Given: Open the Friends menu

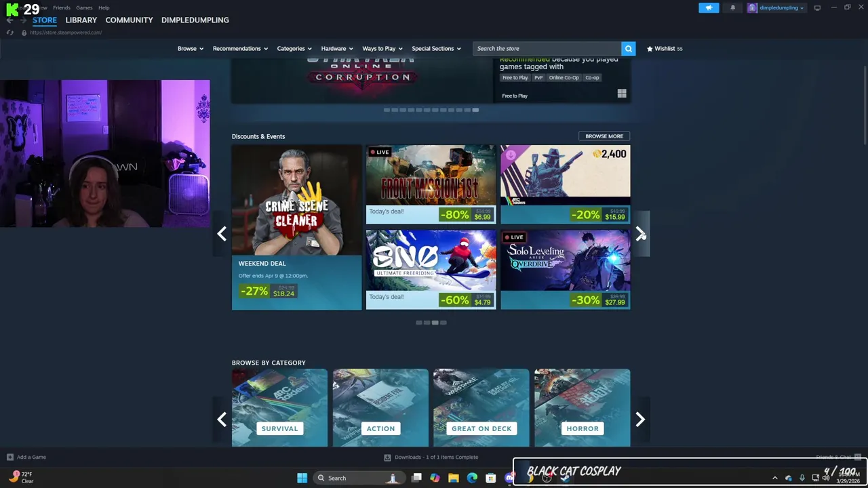Looking at the screenshot, I should point(62,7).
